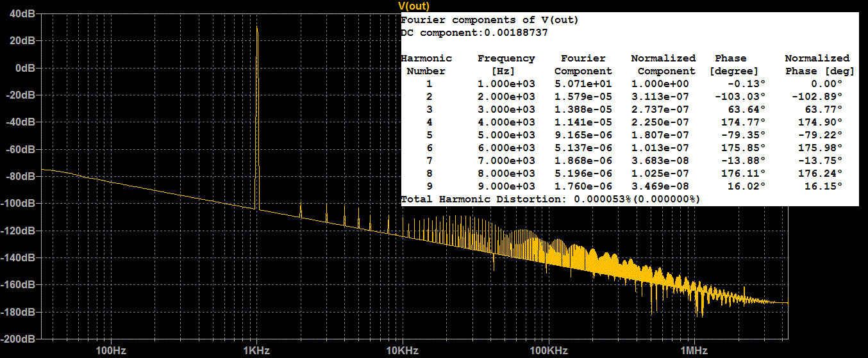Screen dimensions: 868x358
Task: Click the frequency value 6.000e+03
Action: pyautogui.click(x=506, y=148)
